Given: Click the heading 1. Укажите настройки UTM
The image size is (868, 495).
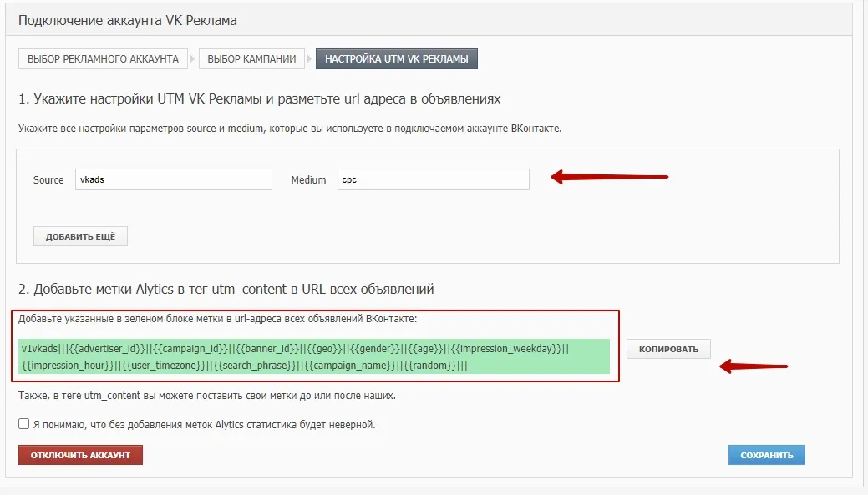Looking at the screenshot, I should pyautogui.click(x=260, y=99).
